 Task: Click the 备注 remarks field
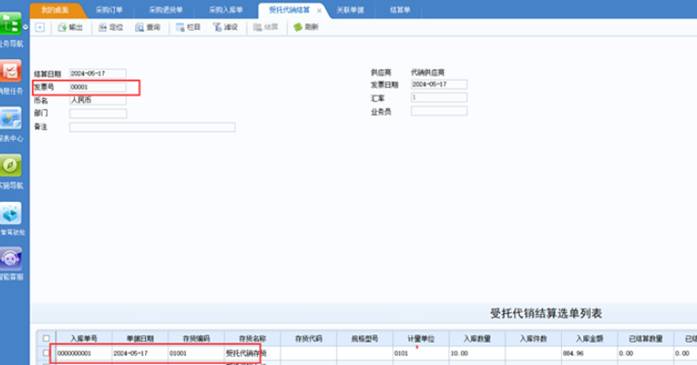pyautogui.click(x=152, y=127)
